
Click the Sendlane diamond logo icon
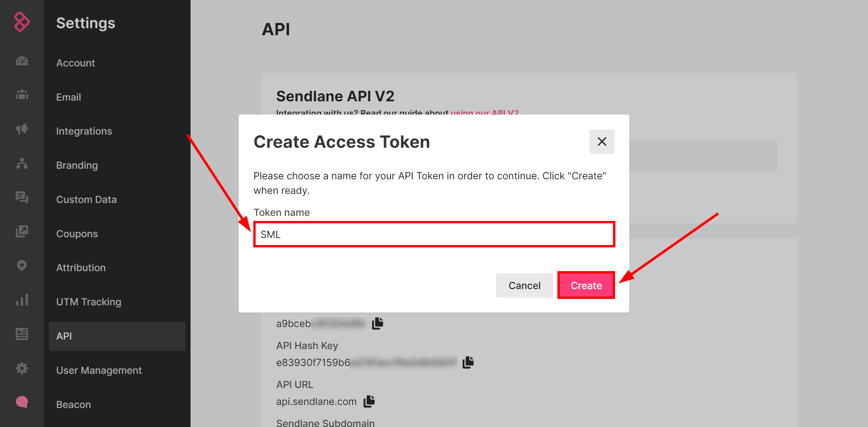[22, 22]
